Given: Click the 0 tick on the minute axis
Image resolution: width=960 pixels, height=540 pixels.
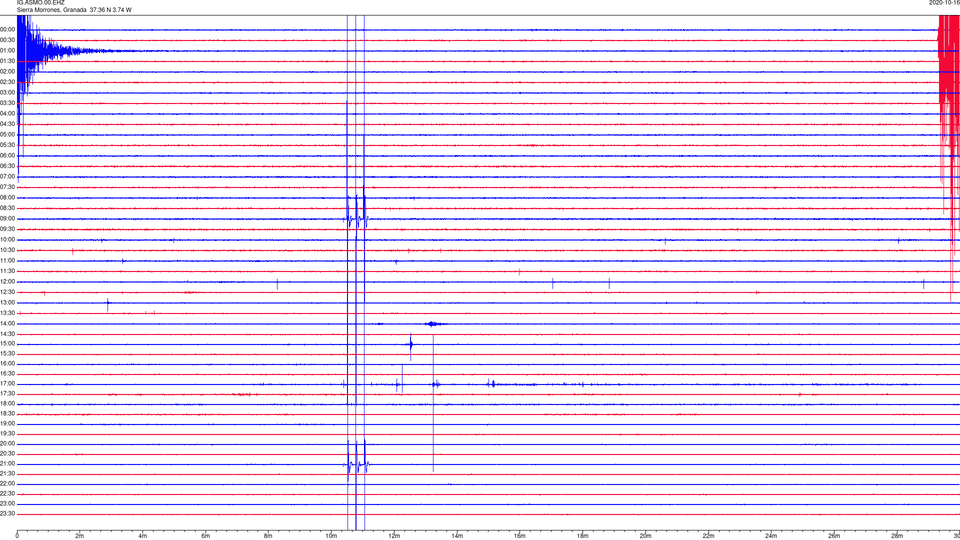Looking at the screenshot, I should pyautogui.click(x=17, y=536).
